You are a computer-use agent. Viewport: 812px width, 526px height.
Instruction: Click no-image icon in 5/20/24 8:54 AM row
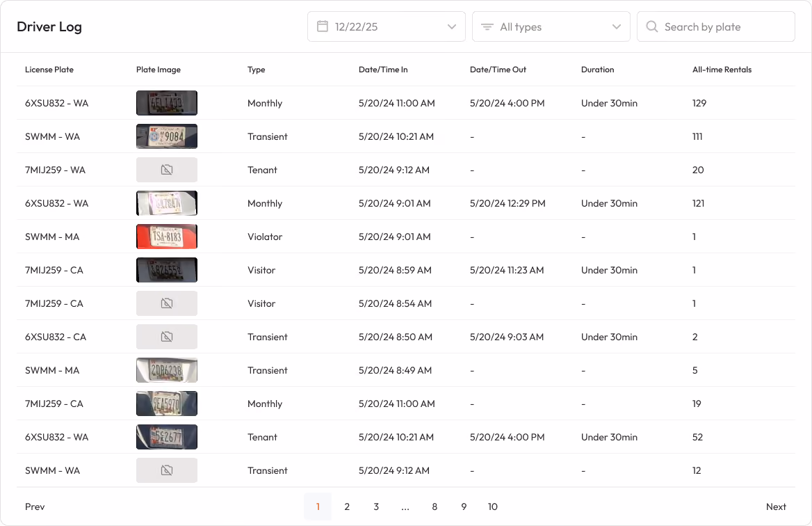(x=167, y=303)
